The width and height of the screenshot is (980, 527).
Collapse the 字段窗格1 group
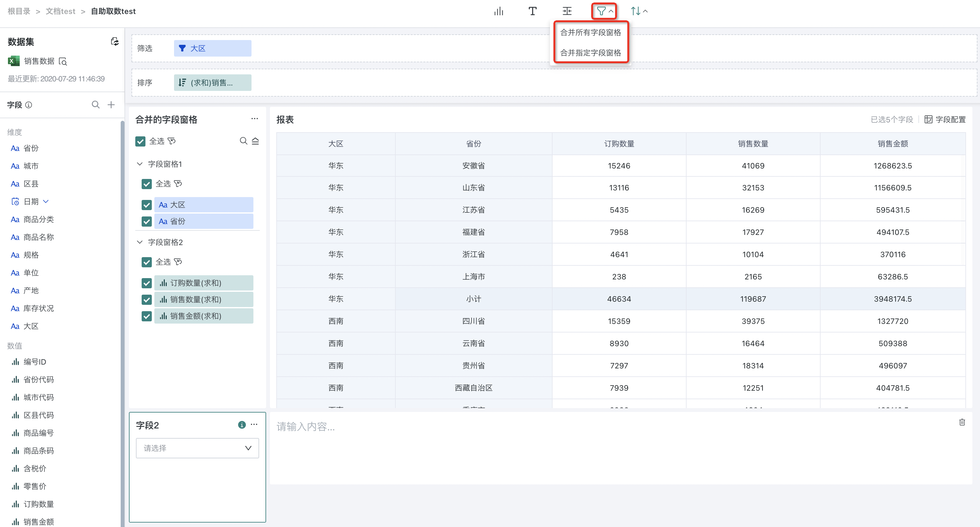[x=140, y=164]
